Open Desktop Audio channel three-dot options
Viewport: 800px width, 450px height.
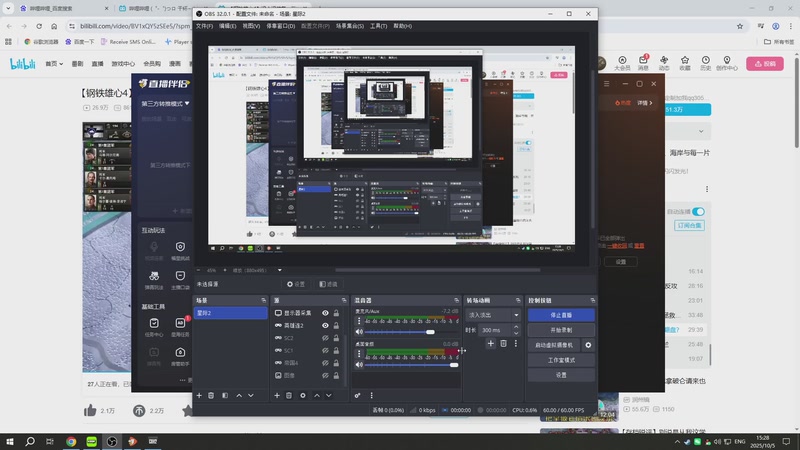click(359, 354)
